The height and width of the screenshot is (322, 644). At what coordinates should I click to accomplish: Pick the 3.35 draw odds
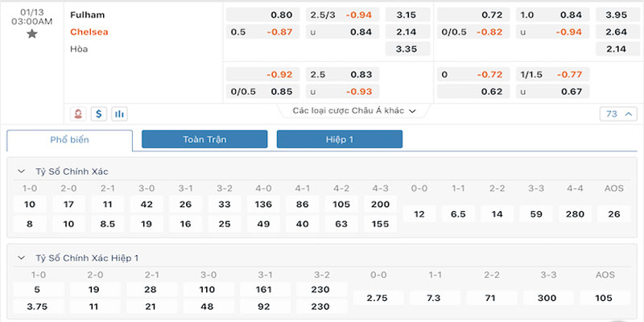[x=407, y=49]
